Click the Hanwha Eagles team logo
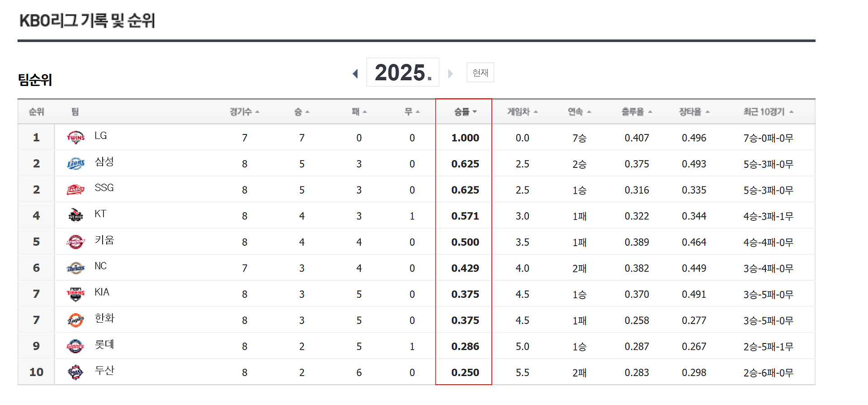The width and height of the screenshot is (868, 405). pos(75,320)
